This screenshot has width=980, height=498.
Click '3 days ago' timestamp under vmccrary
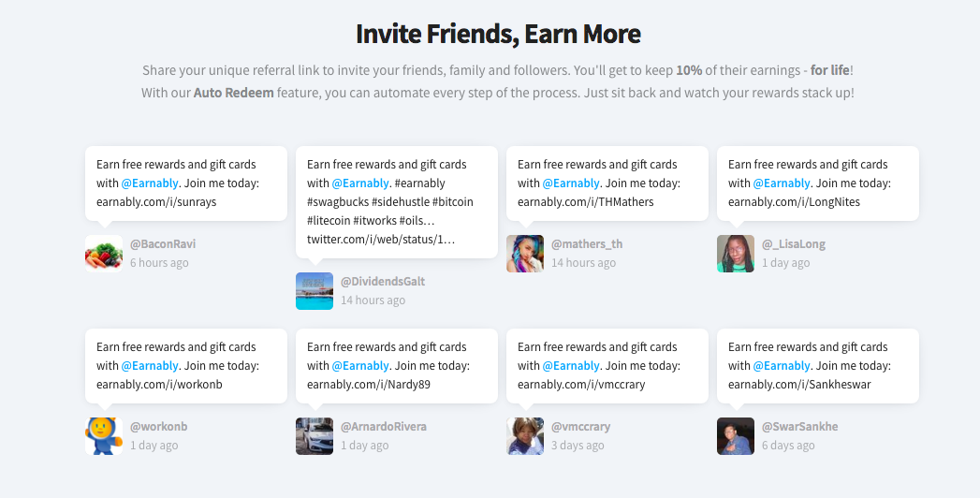(x=578, y=446)
